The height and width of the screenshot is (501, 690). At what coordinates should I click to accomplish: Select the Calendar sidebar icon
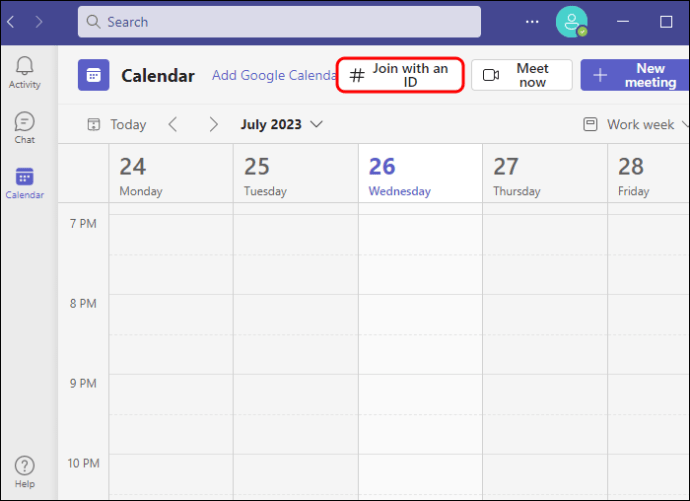tap(24, 182)
